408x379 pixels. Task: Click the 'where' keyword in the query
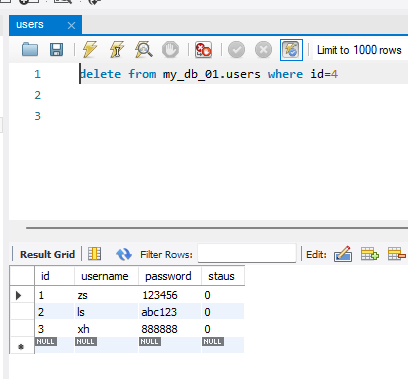(285, 74)
